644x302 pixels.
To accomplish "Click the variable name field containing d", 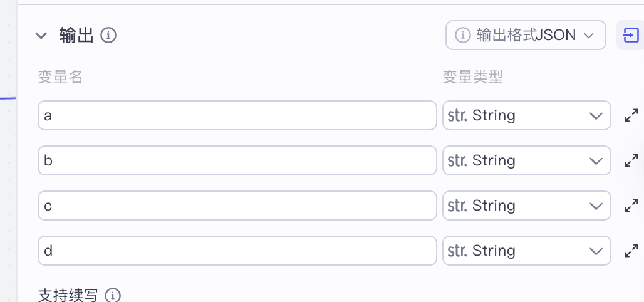I will pos(237,251).
